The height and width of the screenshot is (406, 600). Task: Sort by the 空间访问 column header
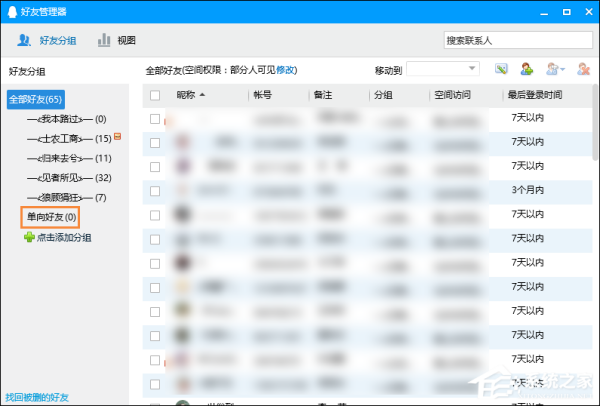click(x=452, y=95)
